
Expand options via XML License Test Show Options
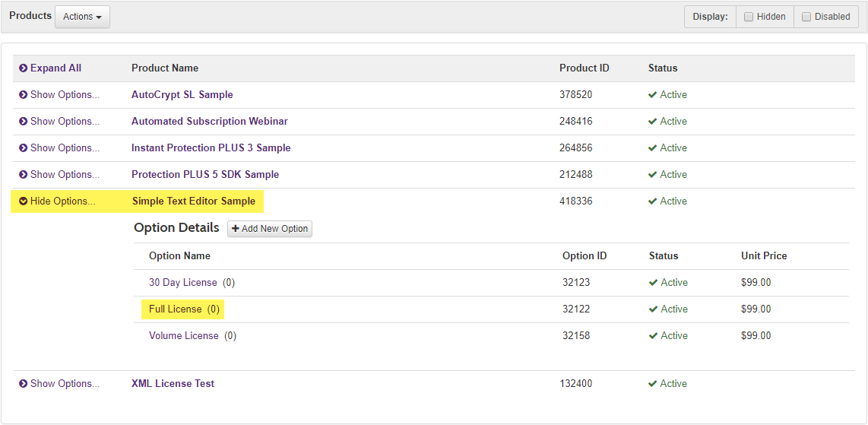click(x=65, y=384)
